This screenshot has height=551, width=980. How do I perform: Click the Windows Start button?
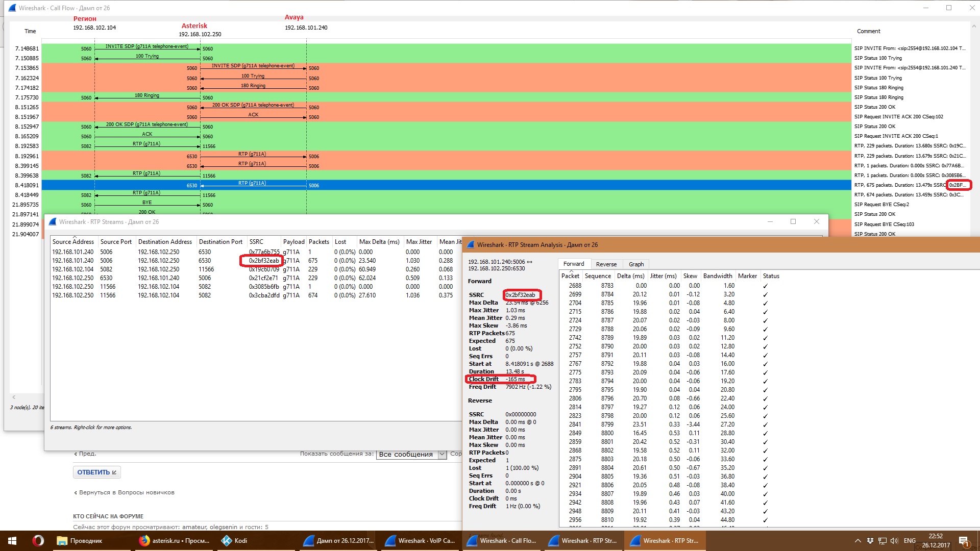(x=12, y=541)
